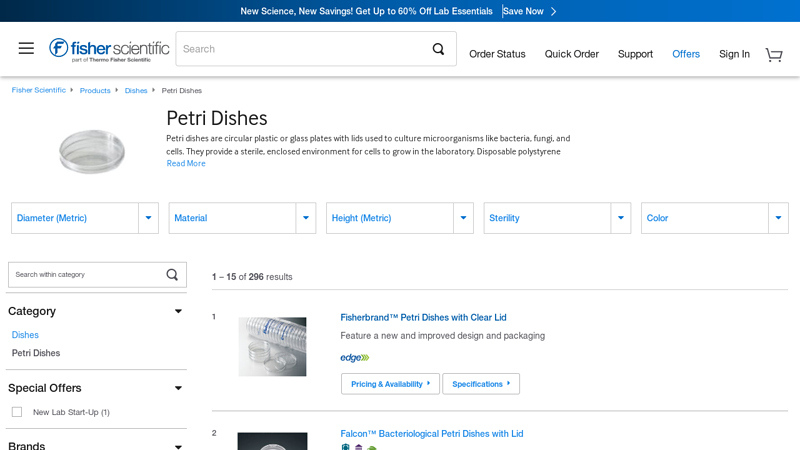The width and height of the screenshot is (800, 450).
Task: Open the Offers menu item
Action: coord(686,54)
